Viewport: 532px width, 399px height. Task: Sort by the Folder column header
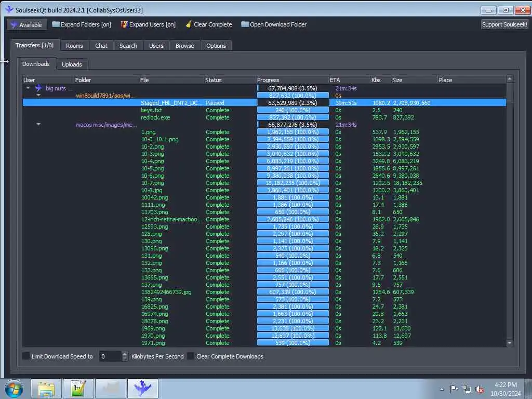tap(106, 80)
